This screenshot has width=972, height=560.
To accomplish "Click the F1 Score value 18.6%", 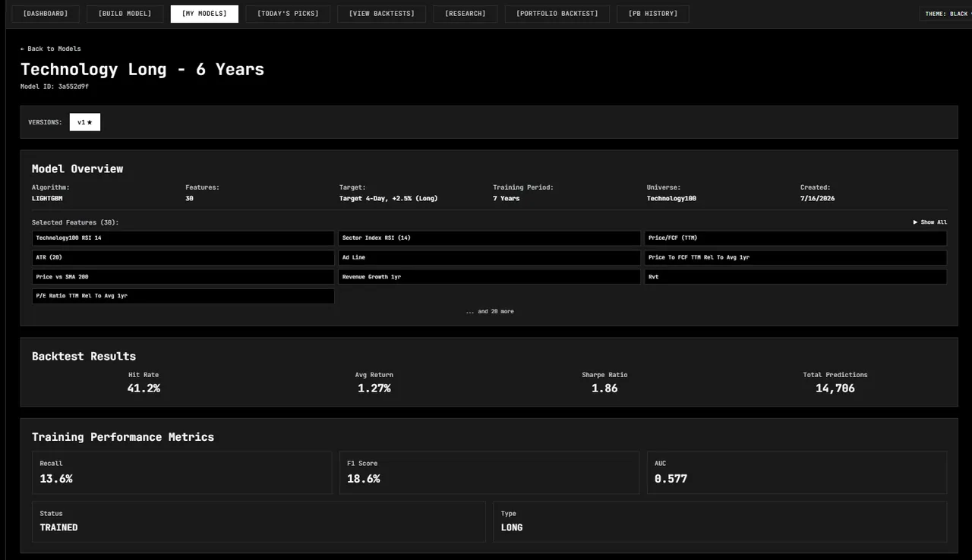I will pyautogui.click(x=364, y=479).
